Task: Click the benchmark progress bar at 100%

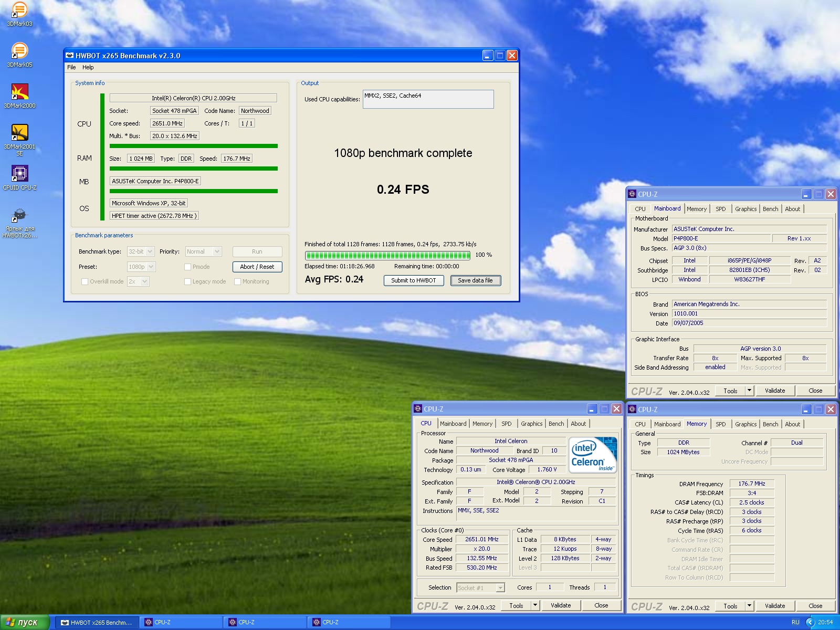Action: pyautogui.click(x=388, y=255)
